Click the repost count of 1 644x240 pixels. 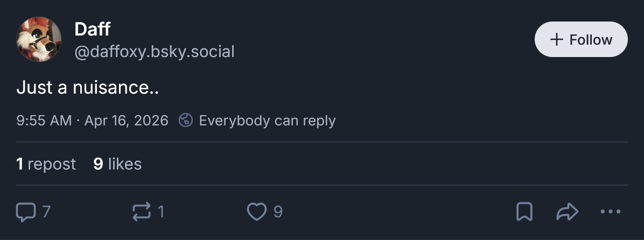coord(161,211)
